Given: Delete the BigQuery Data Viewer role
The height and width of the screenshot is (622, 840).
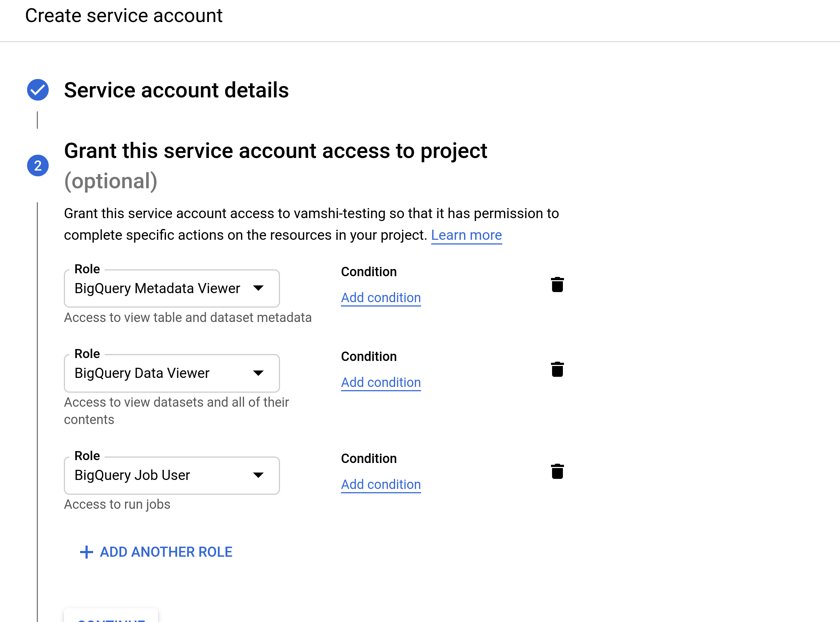Looking at the screenshot, I should tap(557, 370).
